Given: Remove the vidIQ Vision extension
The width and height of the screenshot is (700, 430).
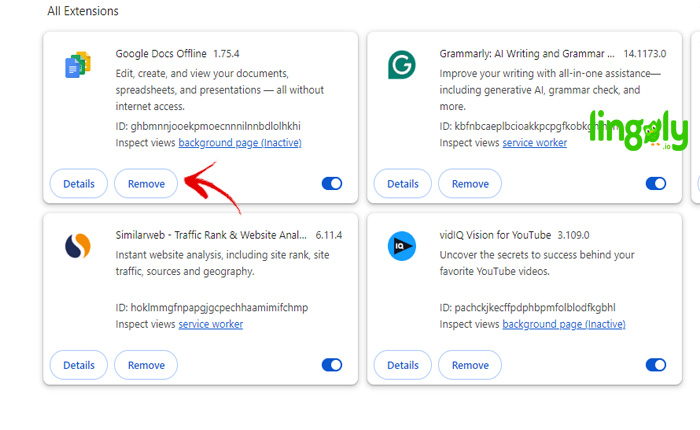Looking at the screenshot, I should 470,365.
